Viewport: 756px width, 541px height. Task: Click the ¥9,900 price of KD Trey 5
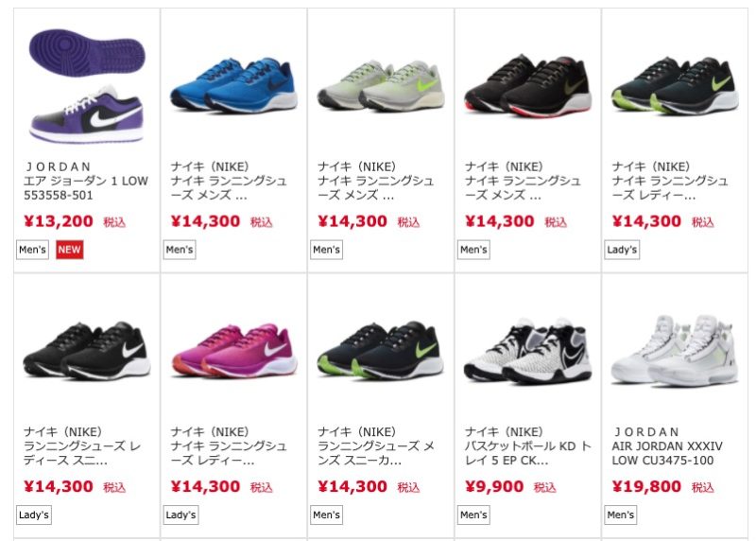tap(494, 486)
